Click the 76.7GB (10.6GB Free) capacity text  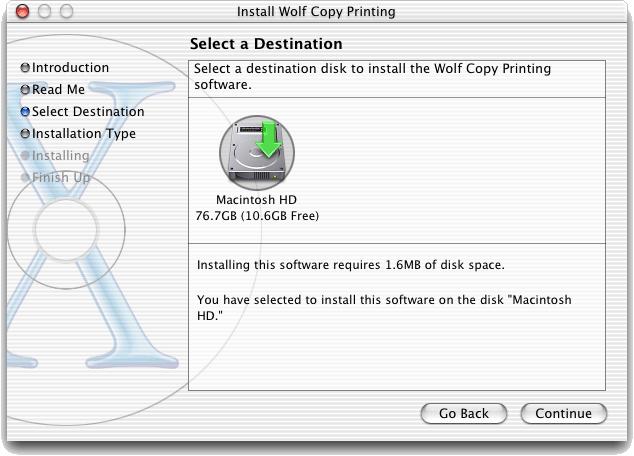coord(257,216)
